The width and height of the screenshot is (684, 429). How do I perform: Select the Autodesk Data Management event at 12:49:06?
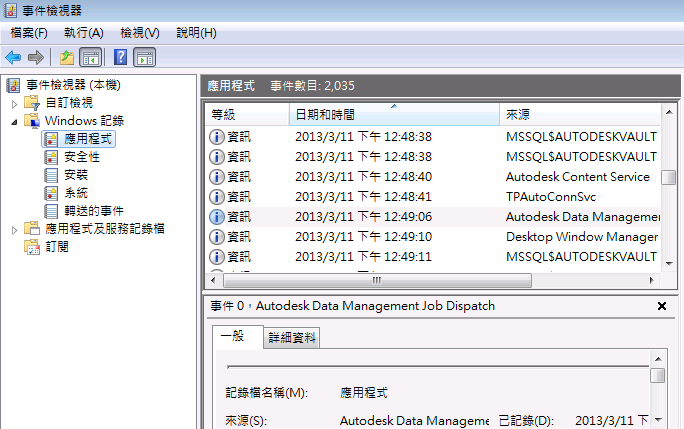point(433,217)
